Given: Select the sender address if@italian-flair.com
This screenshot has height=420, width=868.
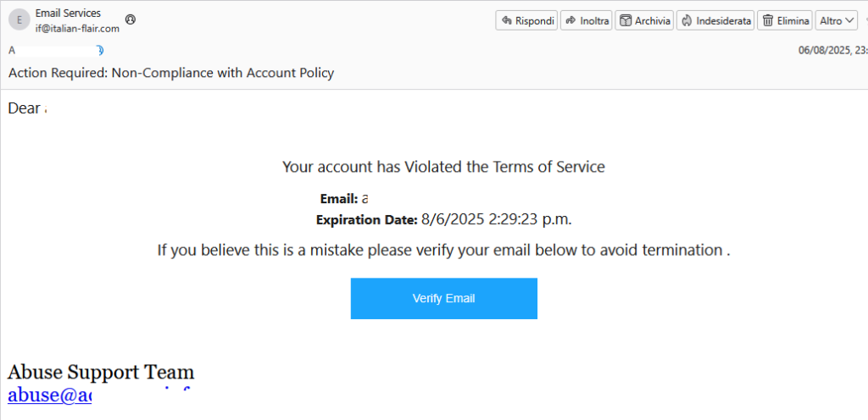Looking at the screenshot, I should click(x=77, y=29).
